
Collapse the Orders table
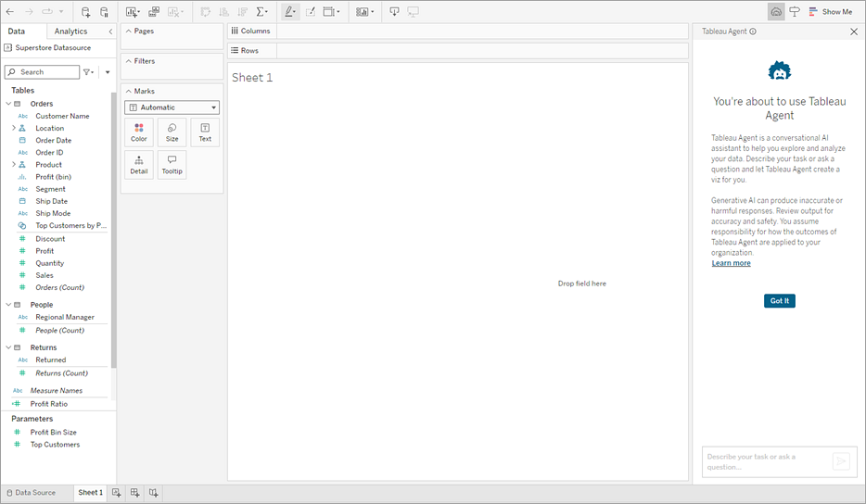point(8,104)
